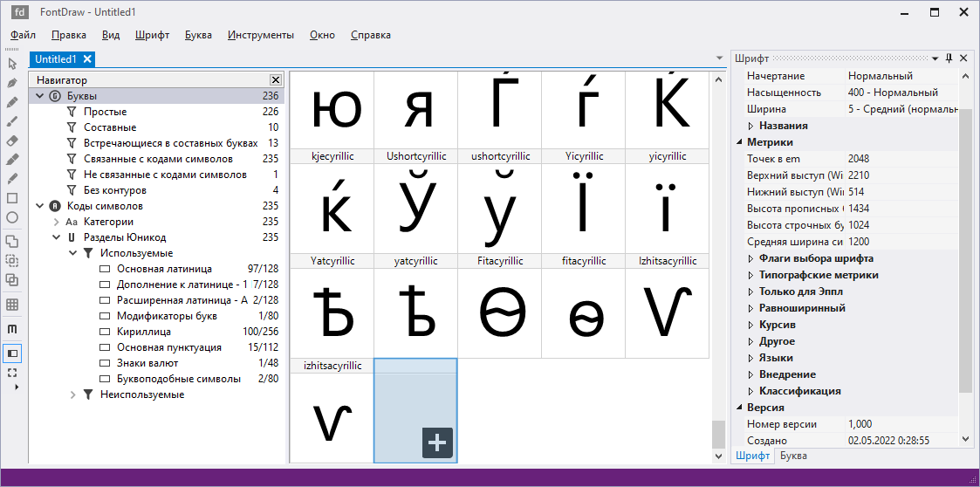Select the Izhitsacyrillic capital glyph cell
Screen dimensions: 980x487
pyautogui.click(x=667, y=305)
